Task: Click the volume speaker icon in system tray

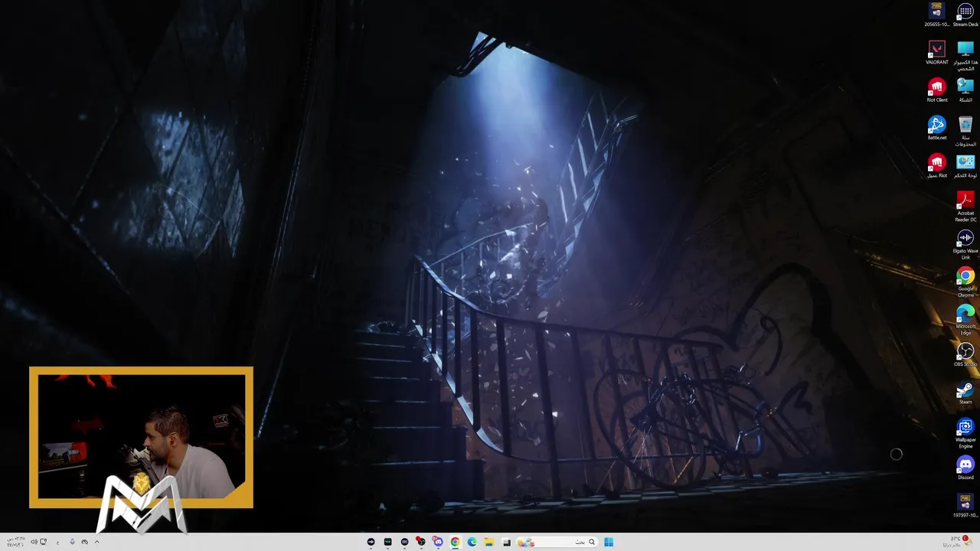Action: coord(34,542)
